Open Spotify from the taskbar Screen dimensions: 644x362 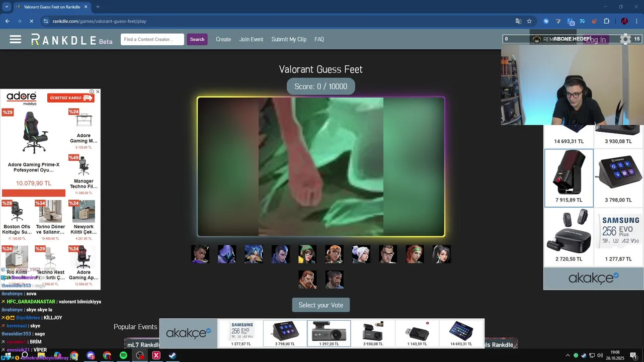click(x=123, y=355)
